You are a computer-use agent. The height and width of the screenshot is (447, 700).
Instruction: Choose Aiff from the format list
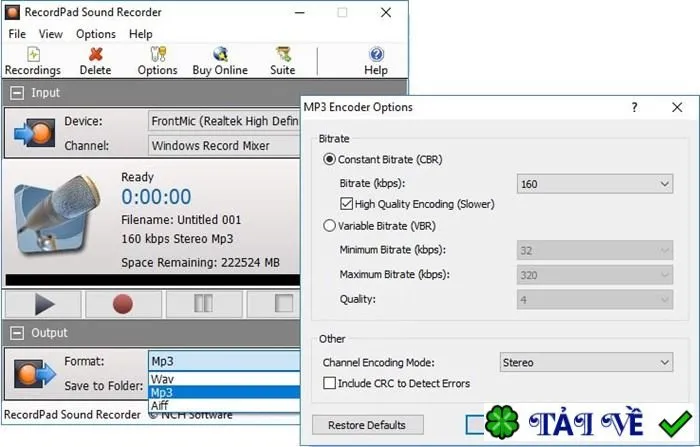(x=224, y=405)
